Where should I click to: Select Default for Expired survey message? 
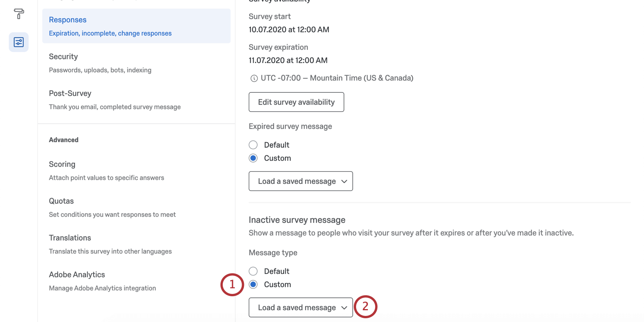(x=253, y=145)
